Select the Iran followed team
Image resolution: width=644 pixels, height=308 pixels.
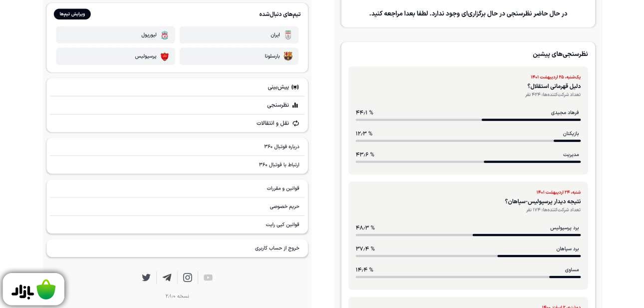239,35
